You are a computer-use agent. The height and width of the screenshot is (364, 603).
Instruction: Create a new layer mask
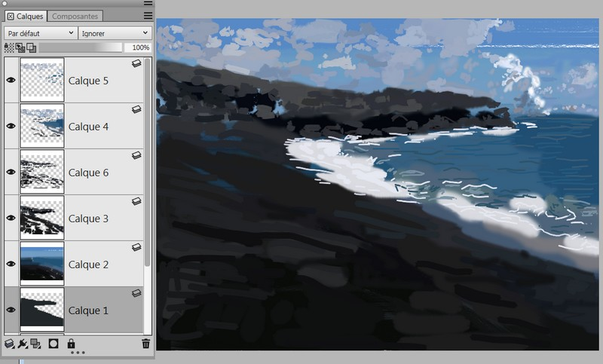[x=54, y=344]
